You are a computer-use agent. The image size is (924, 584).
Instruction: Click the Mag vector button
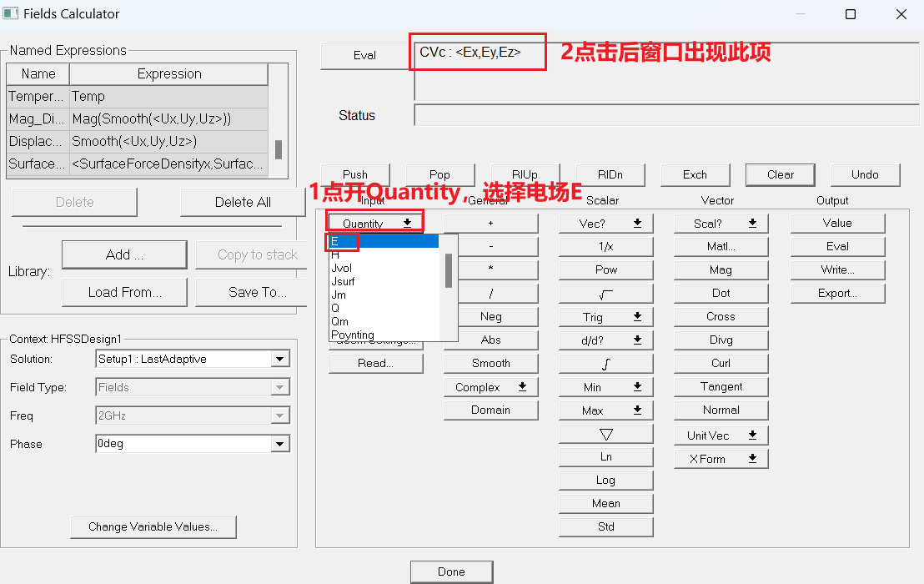tap(721, 270)
